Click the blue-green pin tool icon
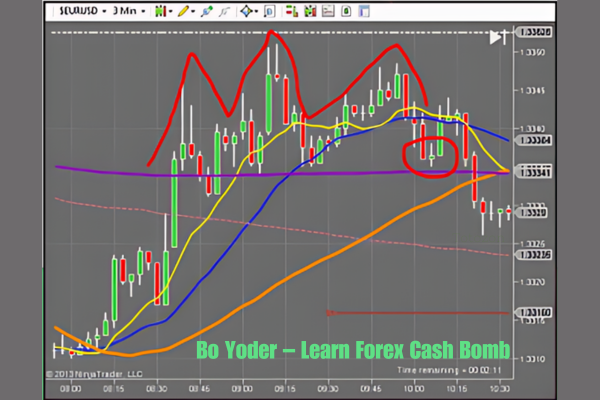This screenshot has width=600, height=400. point(207,11)
